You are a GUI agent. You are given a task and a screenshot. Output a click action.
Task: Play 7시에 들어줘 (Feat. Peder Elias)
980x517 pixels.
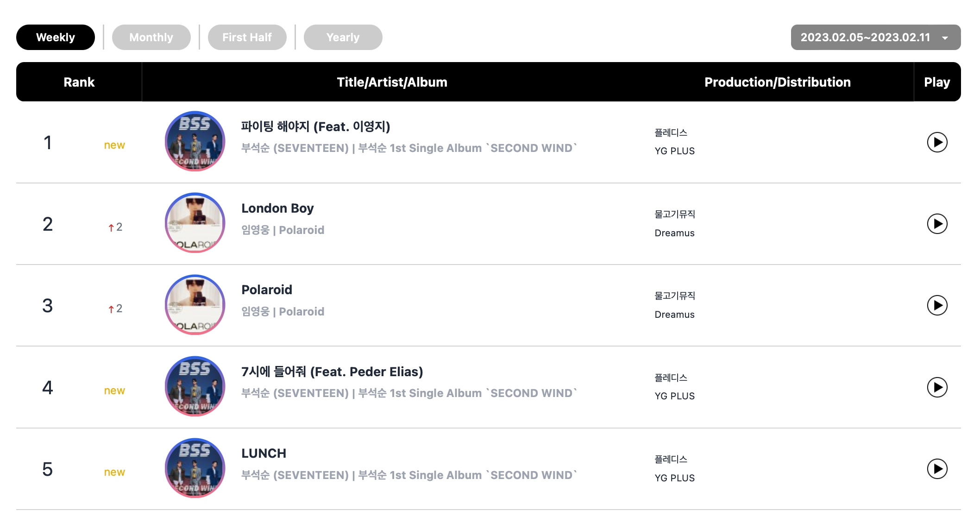[x=937, y=387]
